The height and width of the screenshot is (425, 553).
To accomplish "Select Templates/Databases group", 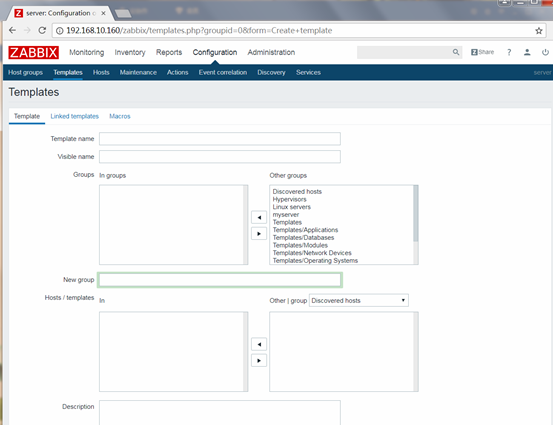I will [x=303, y=238].
